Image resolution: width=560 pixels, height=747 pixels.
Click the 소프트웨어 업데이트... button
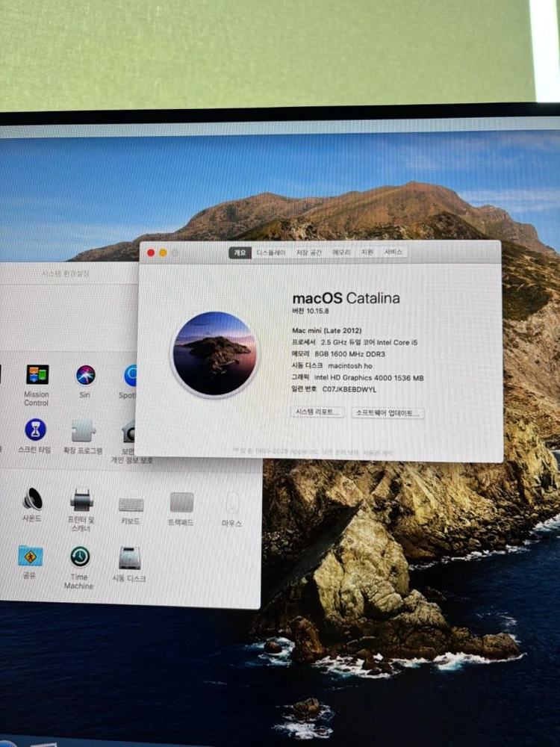(388, 413)
